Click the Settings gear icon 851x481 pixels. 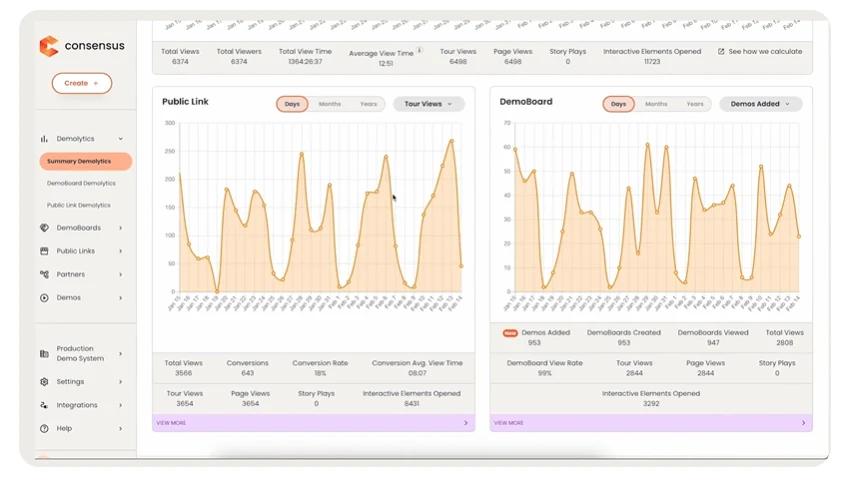pyautogui.click(x=45, y=382)
